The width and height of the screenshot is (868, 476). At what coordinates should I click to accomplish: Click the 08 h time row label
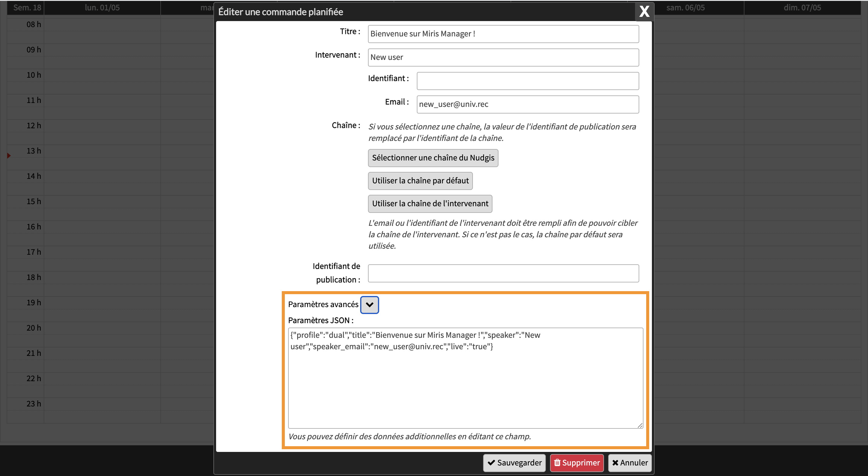click(x=34, y=24)
